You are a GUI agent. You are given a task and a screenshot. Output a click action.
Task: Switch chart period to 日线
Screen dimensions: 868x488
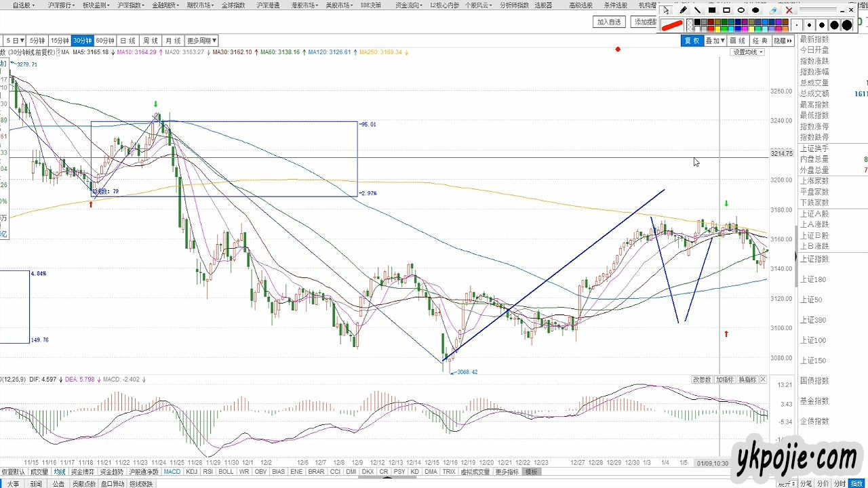[x=127, y=41]
